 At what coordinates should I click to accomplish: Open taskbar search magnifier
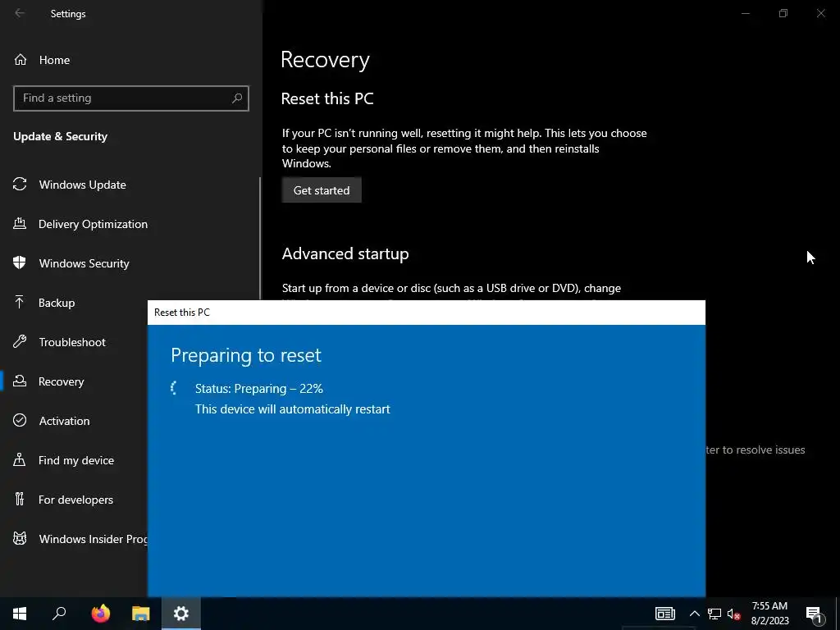(x=59, y=614)
